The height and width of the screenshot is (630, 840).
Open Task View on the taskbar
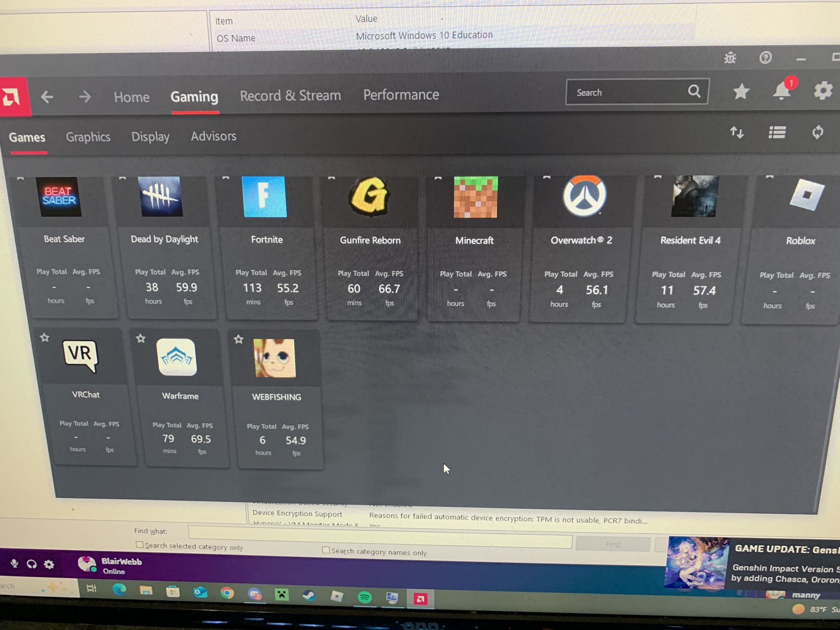[91, 589]
